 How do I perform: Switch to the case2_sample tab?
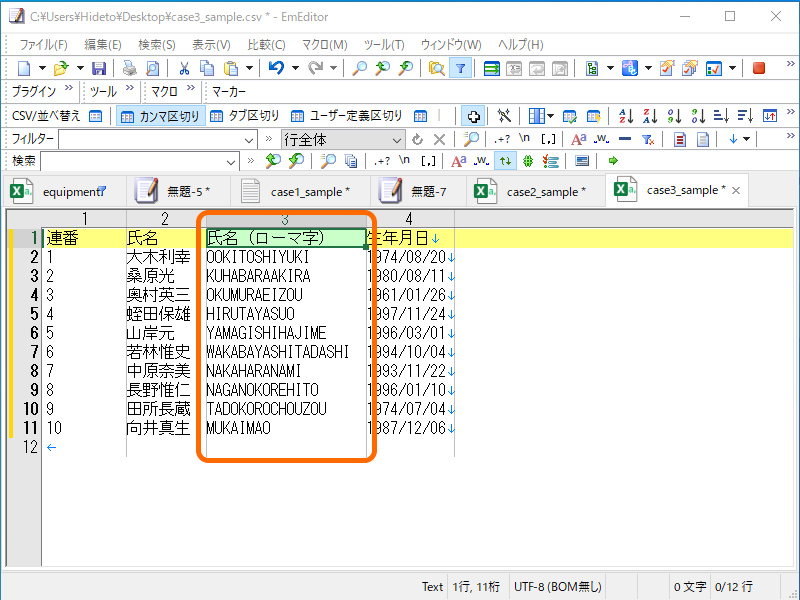[x=534, y=192]
